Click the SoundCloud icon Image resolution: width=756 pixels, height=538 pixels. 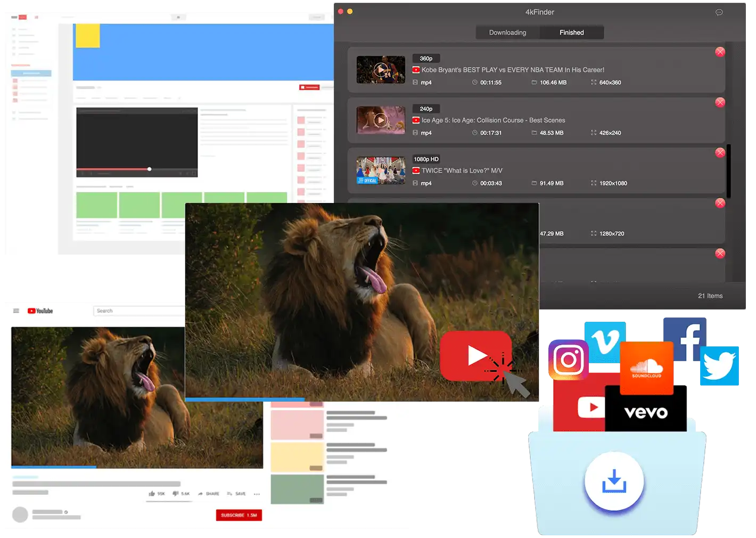tap(646, 368)
